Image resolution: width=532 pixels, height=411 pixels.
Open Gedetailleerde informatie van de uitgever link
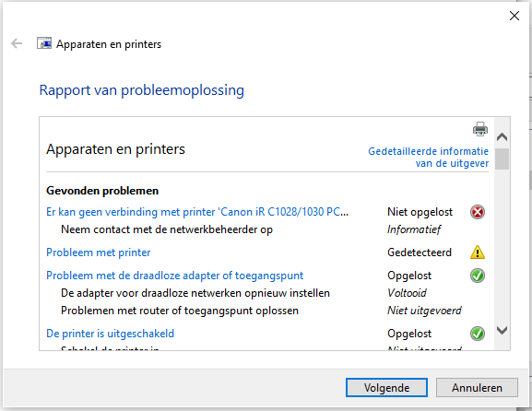[428, 157]
